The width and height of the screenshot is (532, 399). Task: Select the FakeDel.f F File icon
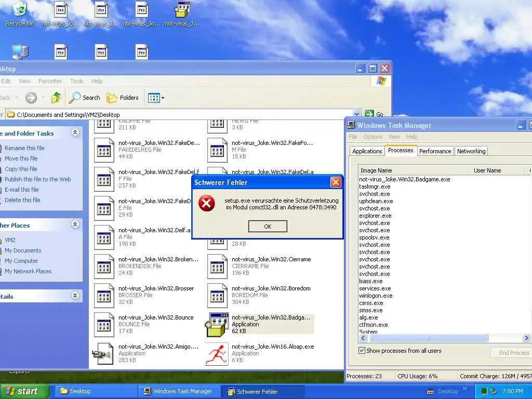tap(104, 179)
